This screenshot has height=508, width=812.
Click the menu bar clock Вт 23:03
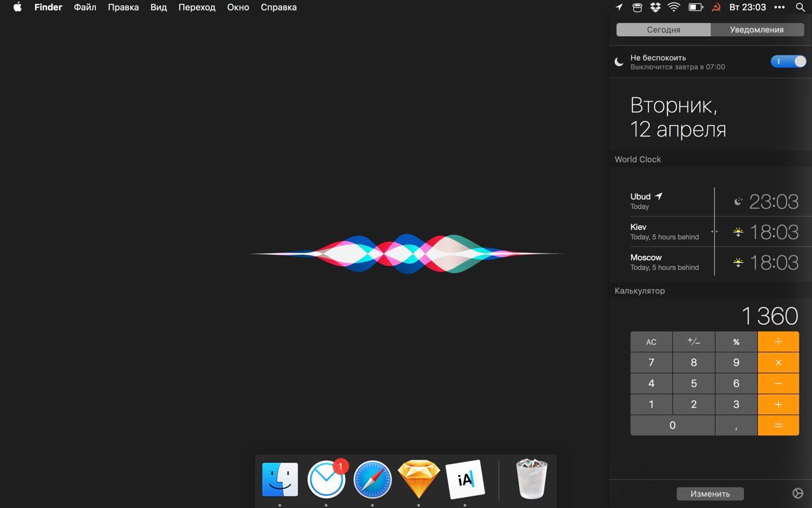point(747,8)
